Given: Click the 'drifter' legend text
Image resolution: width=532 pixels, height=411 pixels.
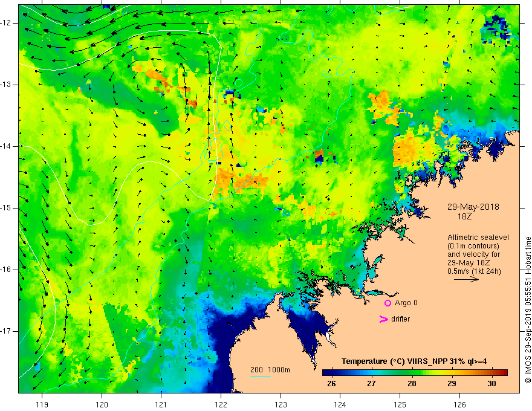Looking at the screenshot, I should coord(400,319).
